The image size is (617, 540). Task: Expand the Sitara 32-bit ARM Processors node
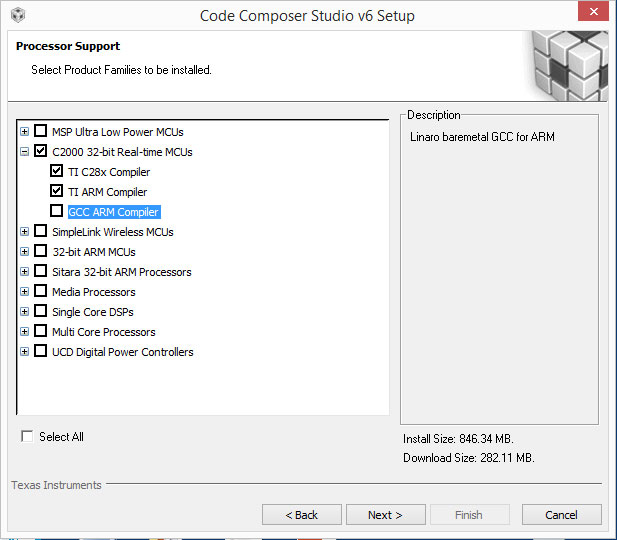[24, 272]
